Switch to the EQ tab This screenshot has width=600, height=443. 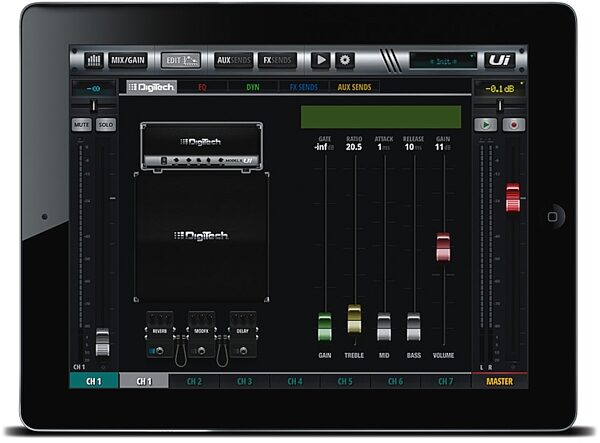[x=202, y=87]
